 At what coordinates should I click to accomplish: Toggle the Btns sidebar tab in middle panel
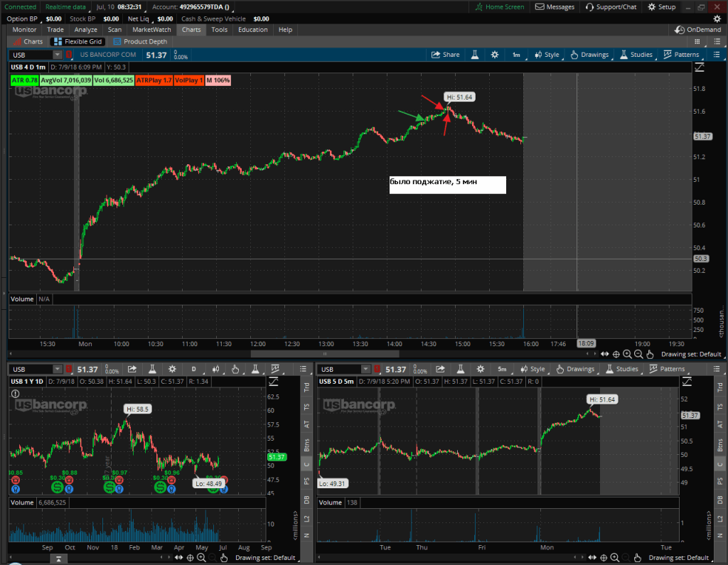(x=306, y=445)
